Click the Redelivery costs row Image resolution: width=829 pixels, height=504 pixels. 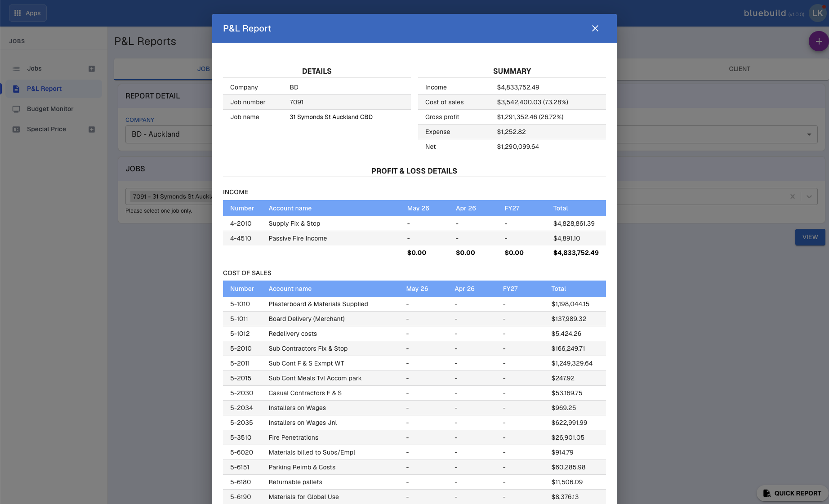(414, 334)
